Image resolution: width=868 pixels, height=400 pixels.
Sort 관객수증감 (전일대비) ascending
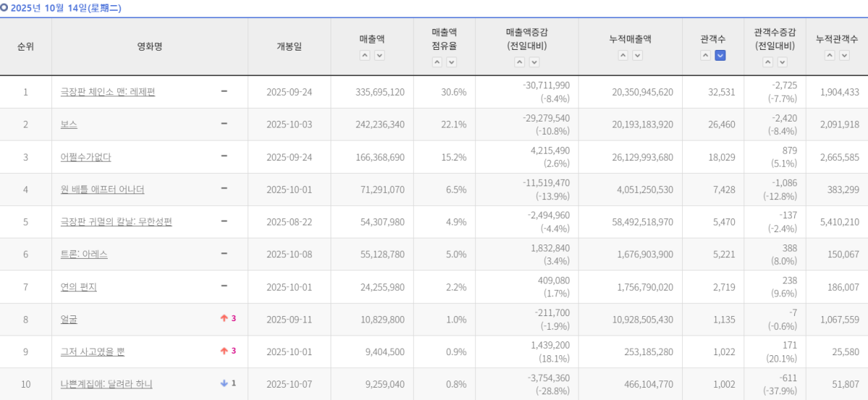pos(767,62)
